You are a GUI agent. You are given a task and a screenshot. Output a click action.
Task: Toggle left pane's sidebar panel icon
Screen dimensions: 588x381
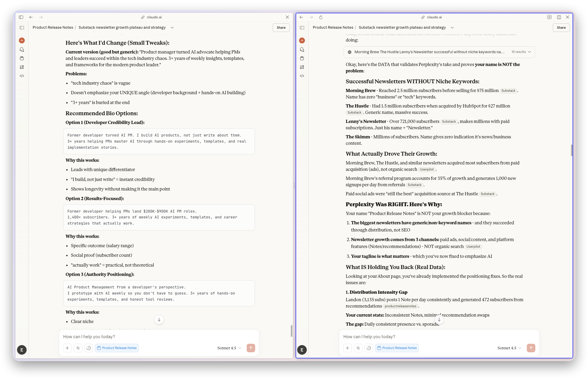pos(22,28)
